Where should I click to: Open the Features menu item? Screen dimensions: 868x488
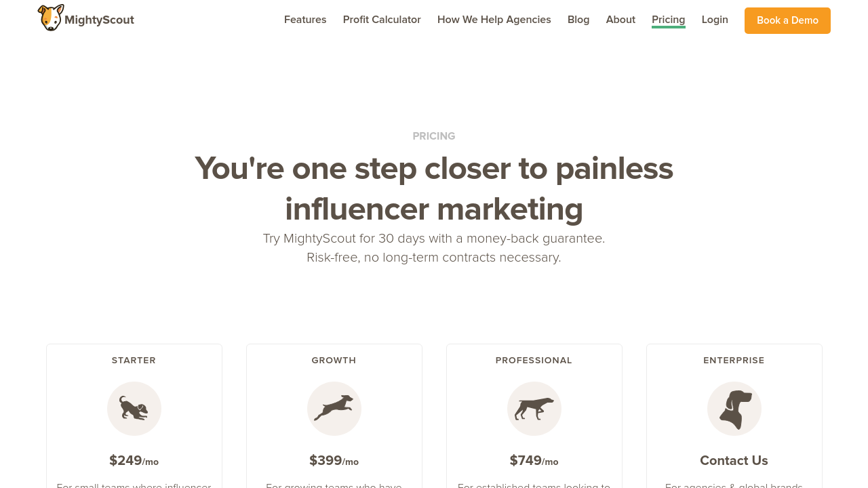(x=305, y=20)
